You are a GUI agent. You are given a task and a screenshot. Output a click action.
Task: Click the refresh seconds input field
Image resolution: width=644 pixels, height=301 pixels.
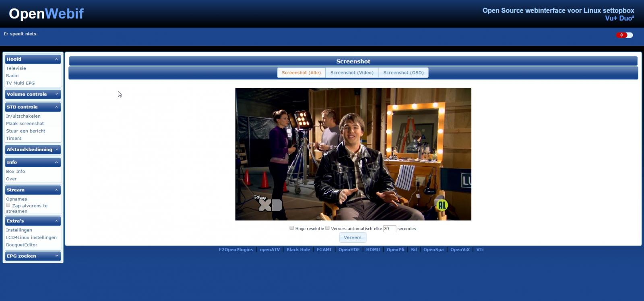tap(389, 229)
